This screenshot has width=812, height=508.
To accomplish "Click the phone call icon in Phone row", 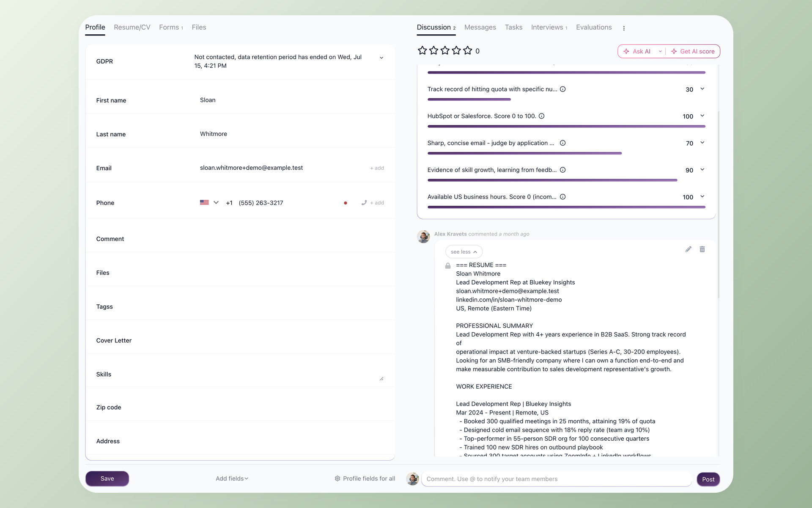I will tap(364, 203).
